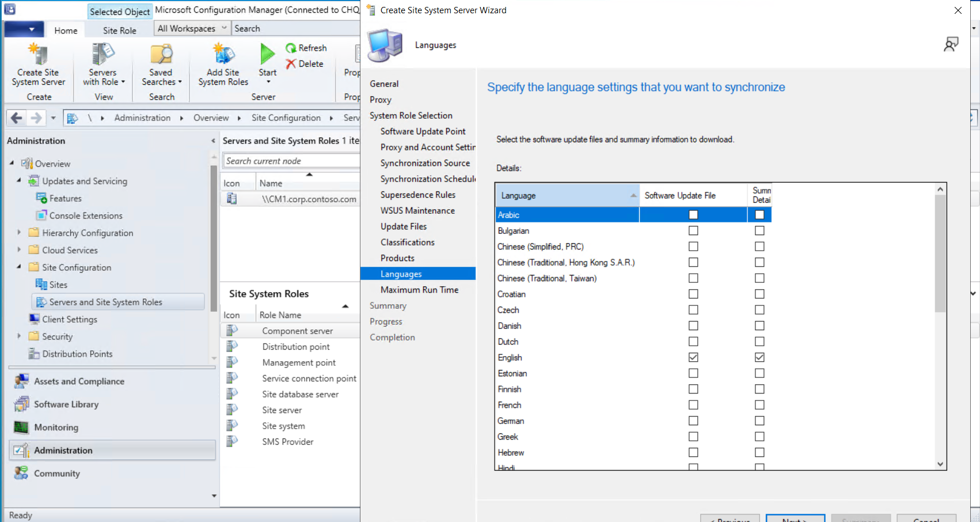Collapse the Site Configuration node
980x522 pixels.
[x=19, y=267]
